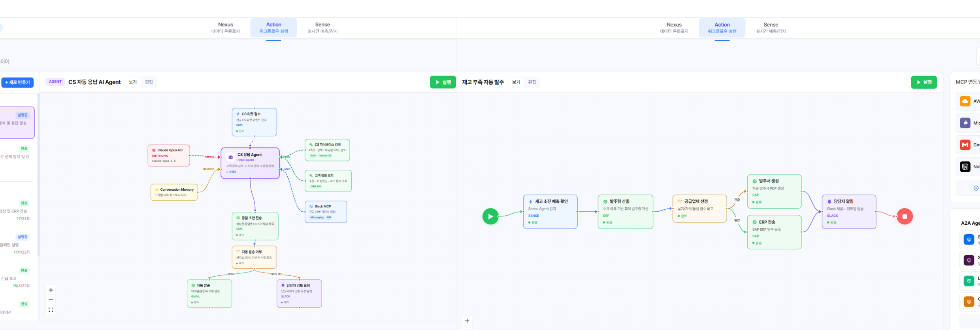The image size is (980, 330).
Task: Click the add MCP integration plus icon
Action: pyautogui.click(x=976, y=188)
